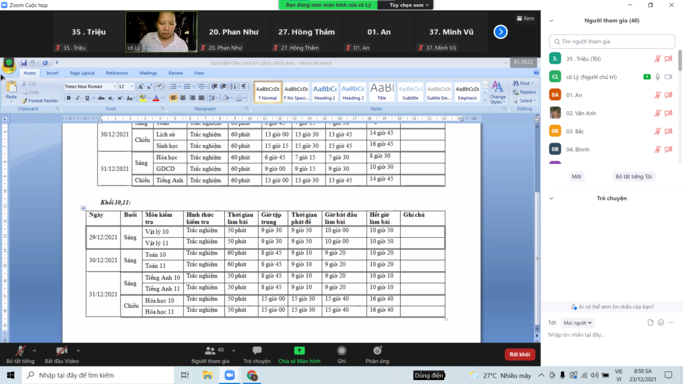Open the Tùy chọn xem dropdown

[409, 5]
